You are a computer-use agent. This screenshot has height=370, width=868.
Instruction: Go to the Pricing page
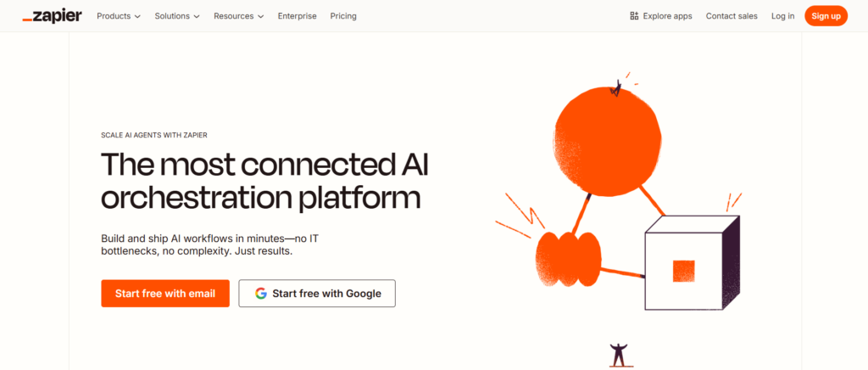tap(343, 16)
